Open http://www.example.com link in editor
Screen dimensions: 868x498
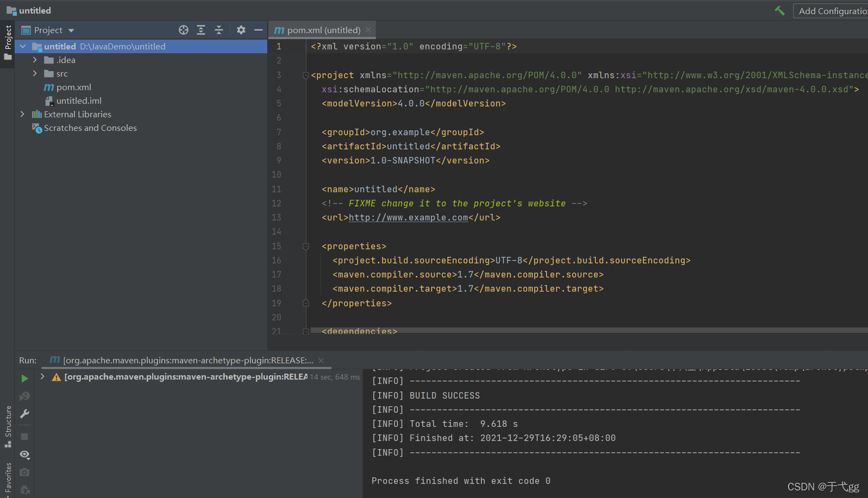408,218
